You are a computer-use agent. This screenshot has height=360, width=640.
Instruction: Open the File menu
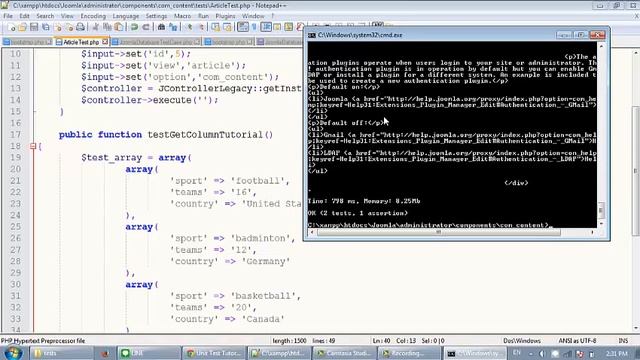[x=8, y=16]
